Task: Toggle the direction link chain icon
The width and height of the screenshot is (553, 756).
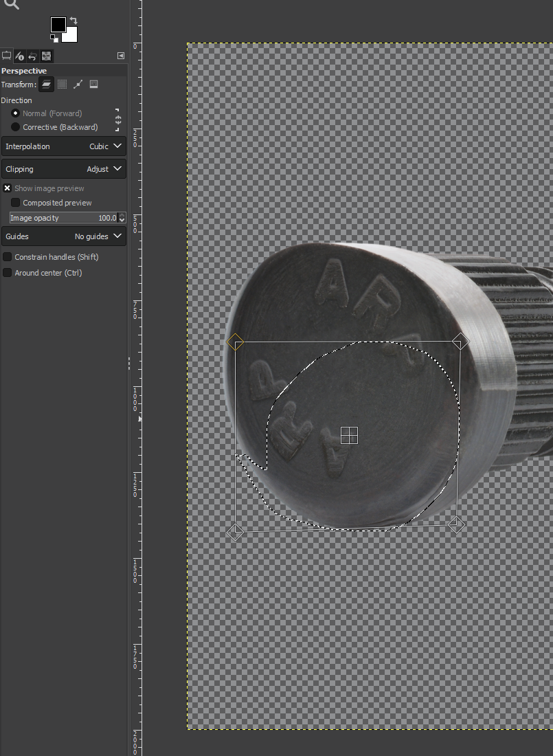Action: click(x=117, y=120)
